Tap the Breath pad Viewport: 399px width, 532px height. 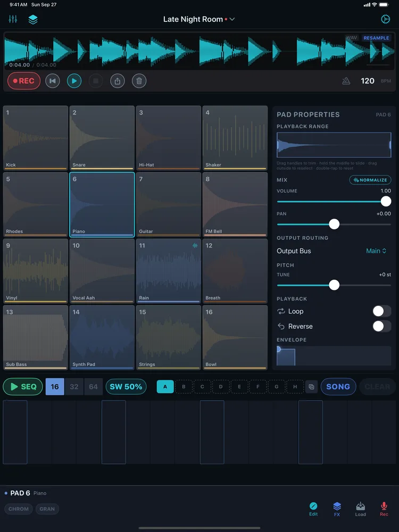point(235,271)
